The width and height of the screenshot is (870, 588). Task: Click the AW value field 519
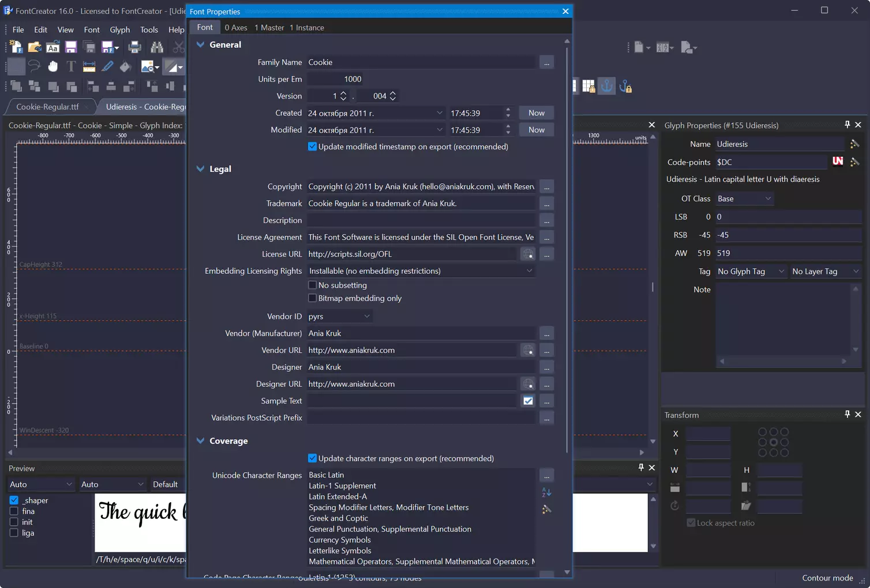point(788,253)
